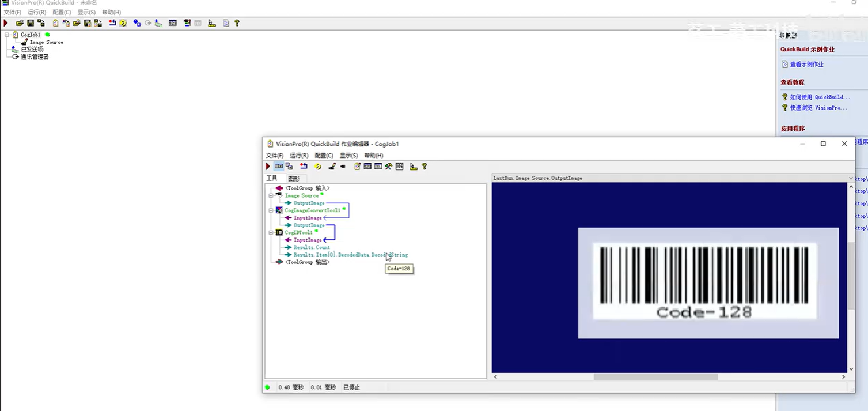Click the yellow question mark in main toolbar
868x411 pixels.
pos(237,23)
